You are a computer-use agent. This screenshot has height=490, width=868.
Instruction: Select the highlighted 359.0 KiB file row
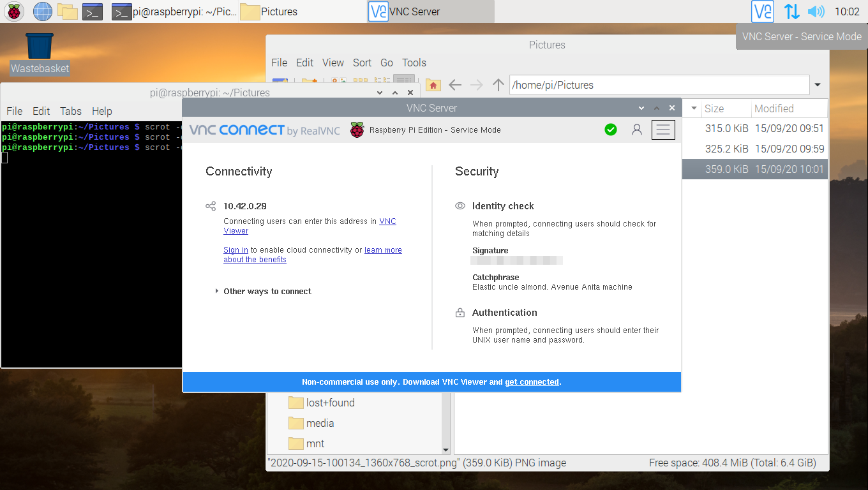click(754, 169)
